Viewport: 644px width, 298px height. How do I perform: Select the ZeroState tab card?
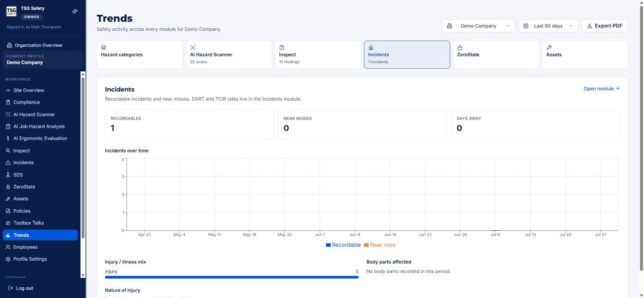(x=496, y=55)
